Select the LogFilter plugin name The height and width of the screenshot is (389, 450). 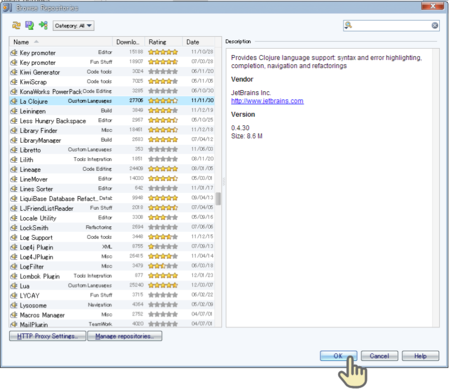(32, 266)
